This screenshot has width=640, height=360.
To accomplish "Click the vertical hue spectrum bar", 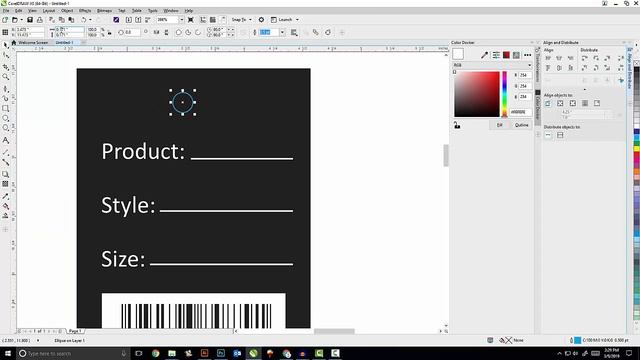I will 504,94.
